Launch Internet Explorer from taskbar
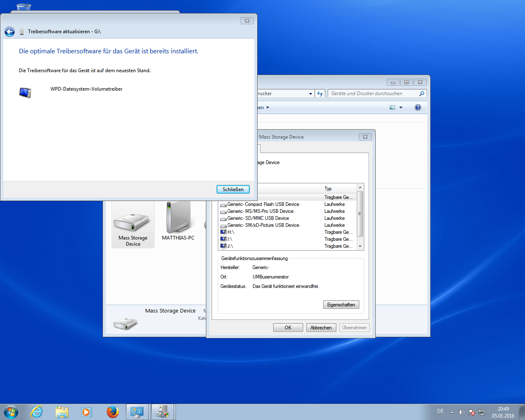 click(x=37, y=412)
